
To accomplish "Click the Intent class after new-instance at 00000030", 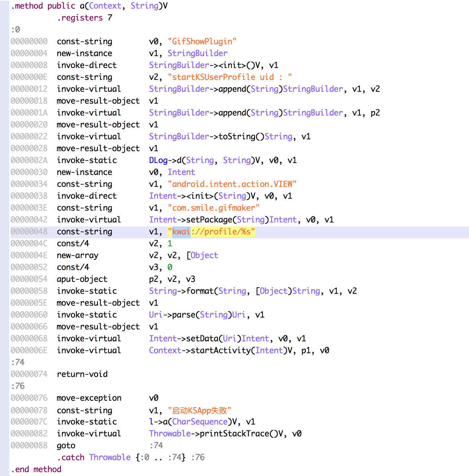I will (181, 172).
